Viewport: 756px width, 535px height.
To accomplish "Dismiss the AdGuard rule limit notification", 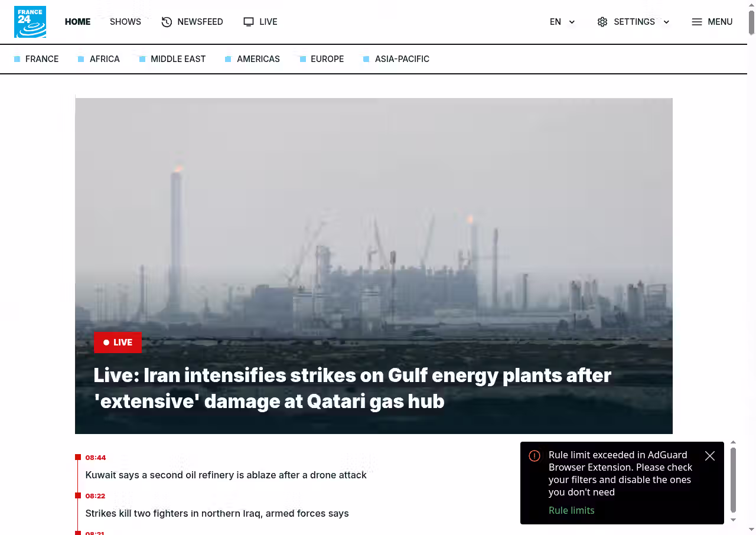I will click(710, 456).
